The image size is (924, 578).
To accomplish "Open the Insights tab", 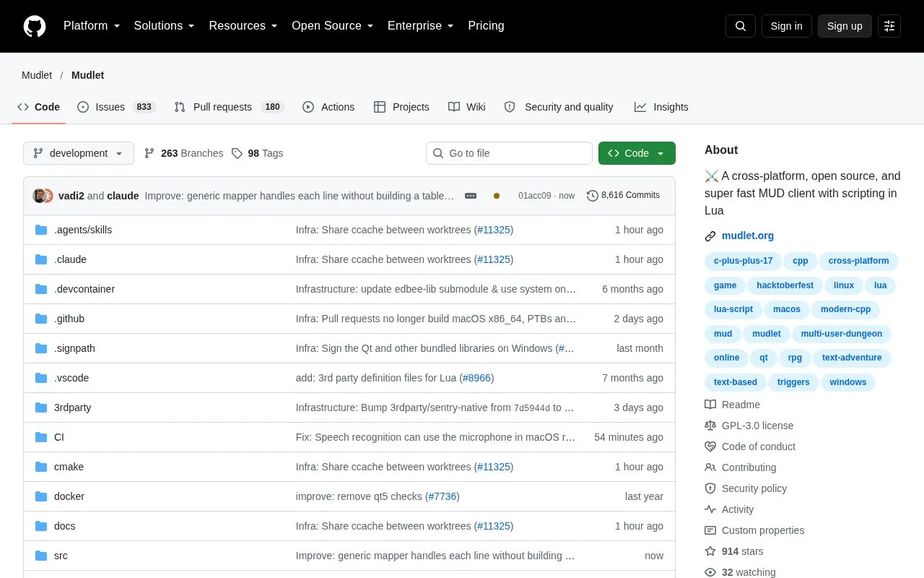I will (x=661, y=107).
